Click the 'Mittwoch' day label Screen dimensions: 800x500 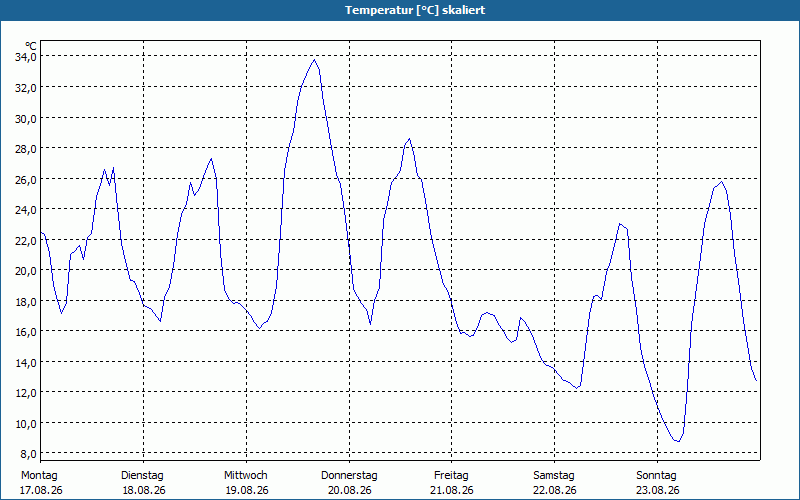245,476
